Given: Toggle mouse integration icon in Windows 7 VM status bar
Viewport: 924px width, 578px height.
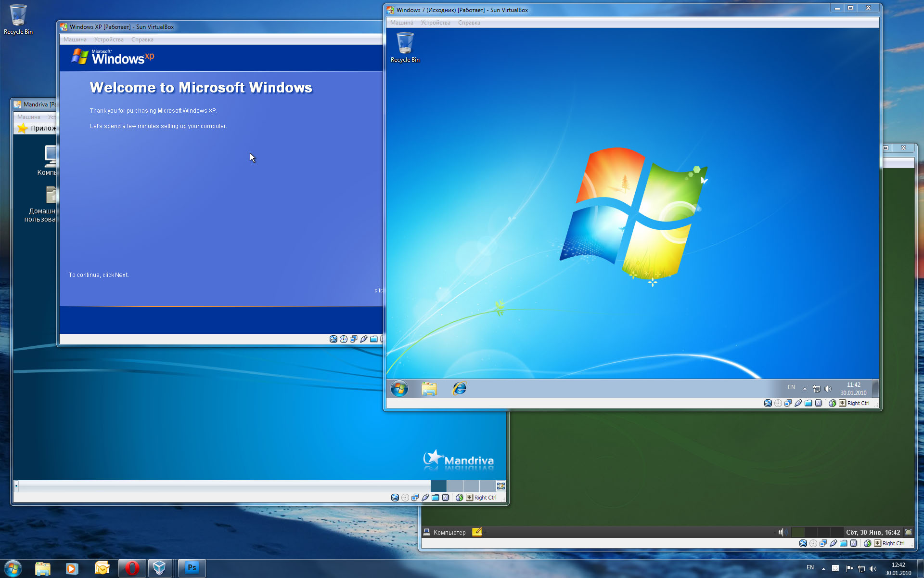Looking at the screenshot, I should (832, 403).
